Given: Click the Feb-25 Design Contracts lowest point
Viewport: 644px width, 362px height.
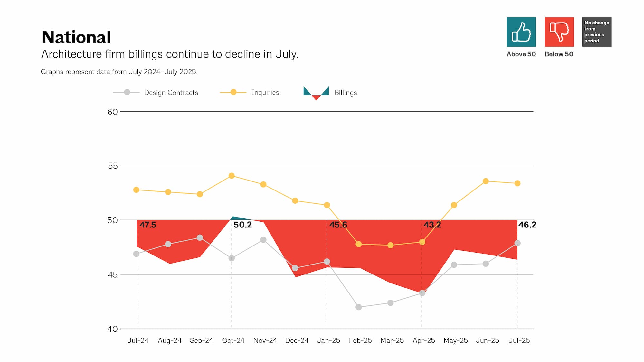Looking at the screenshot, I should coord(359,307).
